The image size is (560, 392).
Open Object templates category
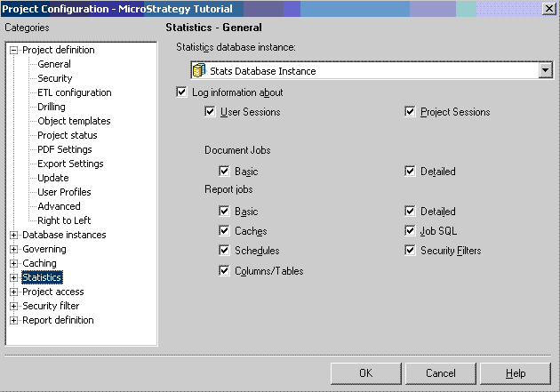(75, 122)
